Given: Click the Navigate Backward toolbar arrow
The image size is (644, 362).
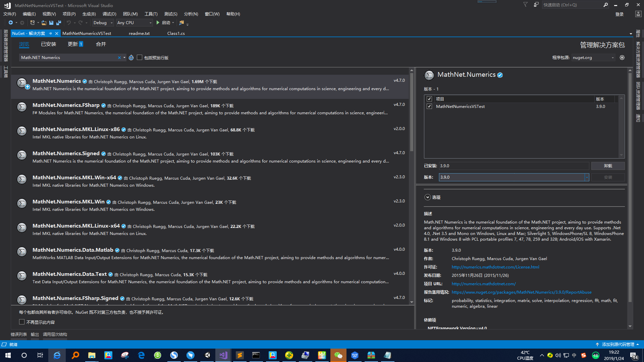Looking at the screenshot, I should (11, 23).
